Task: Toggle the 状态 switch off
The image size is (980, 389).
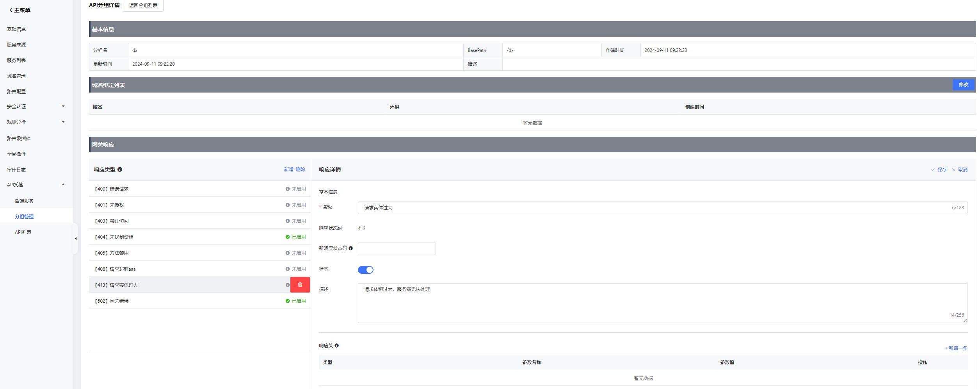Action: [x=365, y=270]
